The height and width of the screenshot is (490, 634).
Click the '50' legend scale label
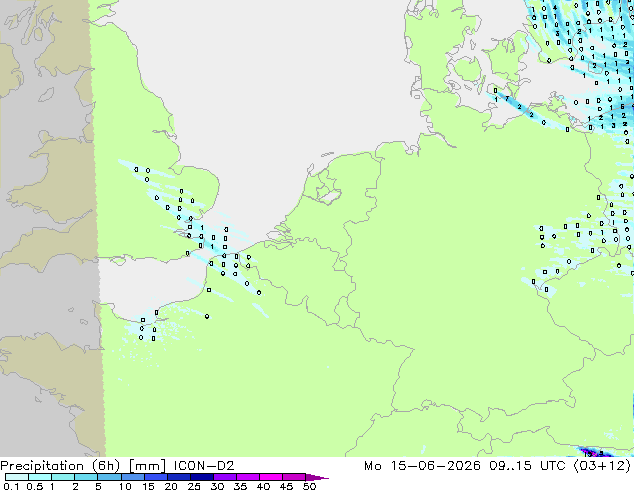[x=310, y=486]
